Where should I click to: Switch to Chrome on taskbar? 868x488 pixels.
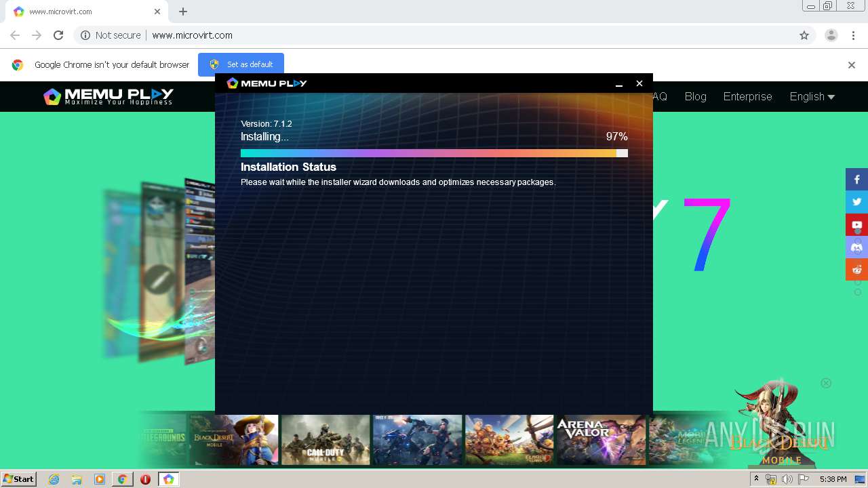coord(122,479)
